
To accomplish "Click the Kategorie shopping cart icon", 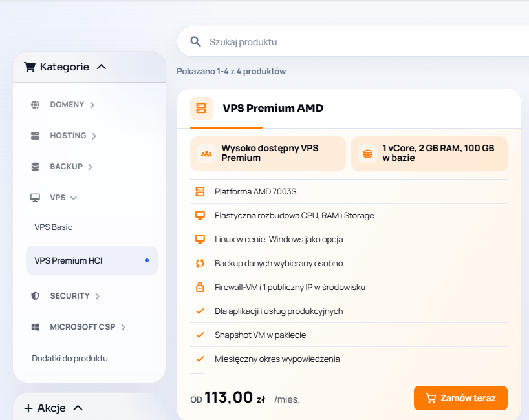I will [x=30, y=67].
